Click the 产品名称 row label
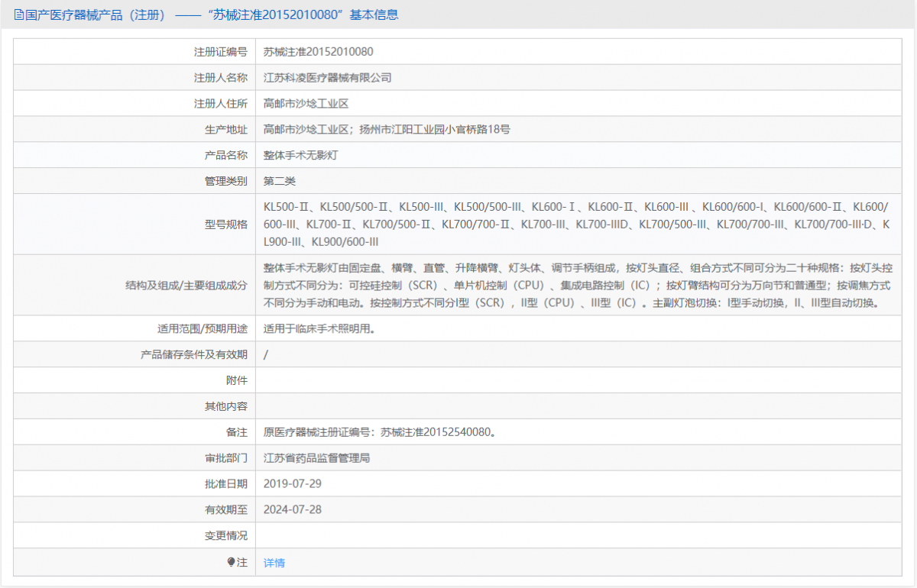 click(x=226, y=155)
